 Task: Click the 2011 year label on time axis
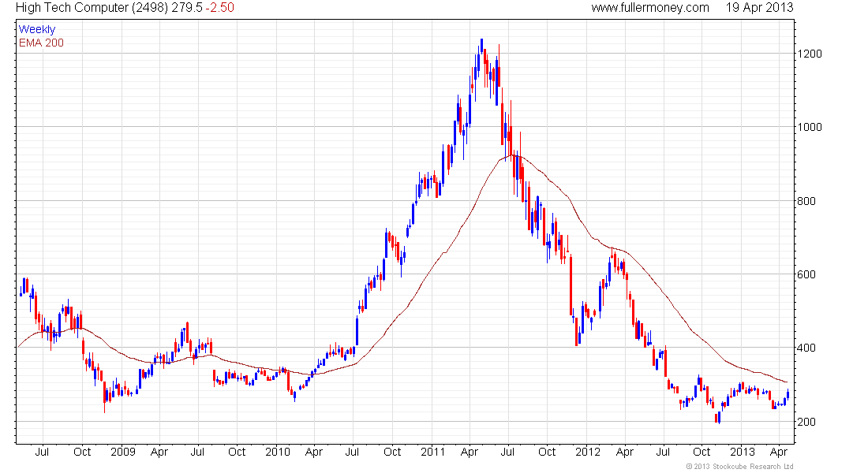click(433, 452)
